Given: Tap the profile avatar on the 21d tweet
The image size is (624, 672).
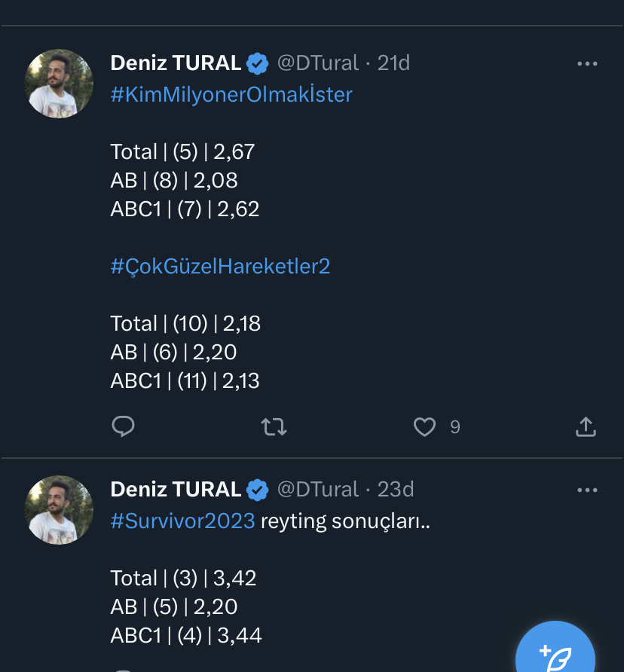Looking at the screenshot, I should (60, 84).
